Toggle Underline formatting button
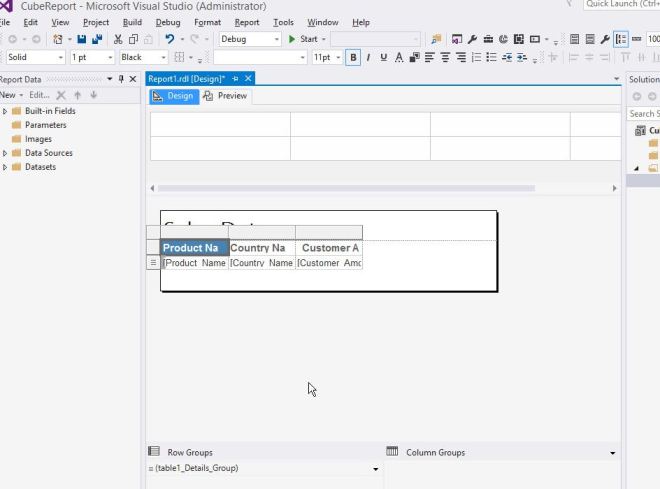 383,58
